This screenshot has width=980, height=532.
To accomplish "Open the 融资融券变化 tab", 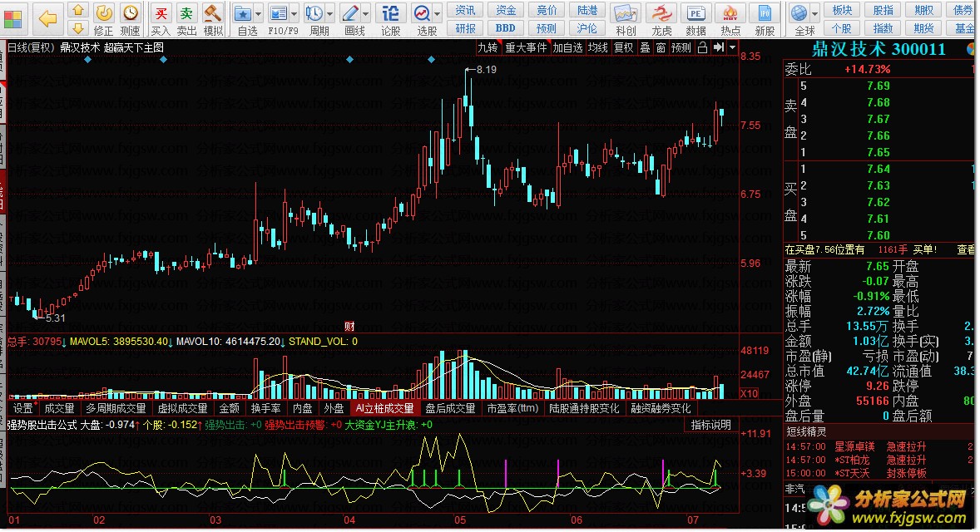I will (661, 408).
